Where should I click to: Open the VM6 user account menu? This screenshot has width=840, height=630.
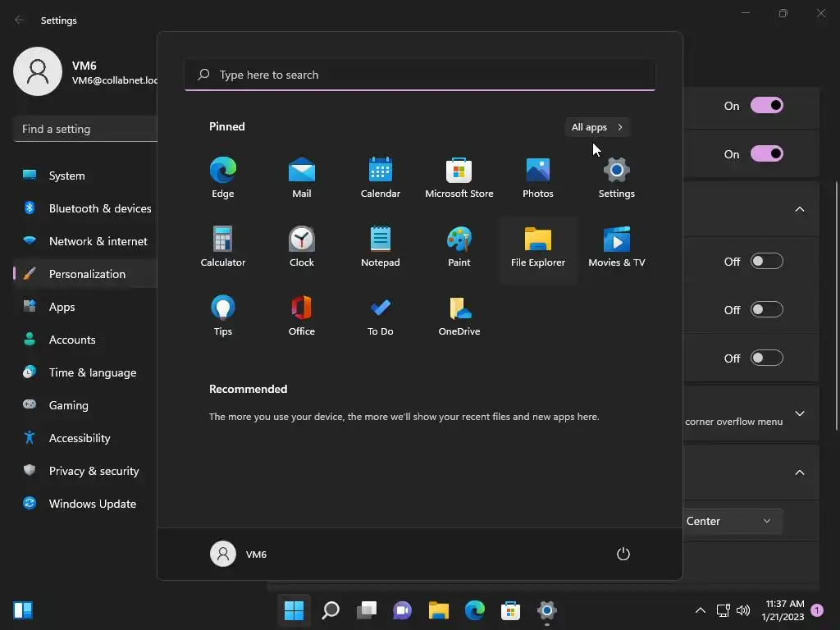[239, 554]
